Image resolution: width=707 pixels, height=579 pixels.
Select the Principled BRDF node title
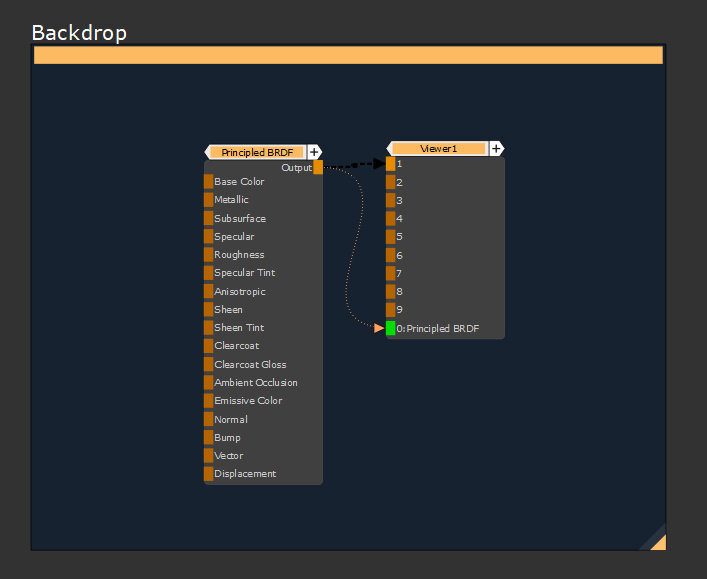257,152
